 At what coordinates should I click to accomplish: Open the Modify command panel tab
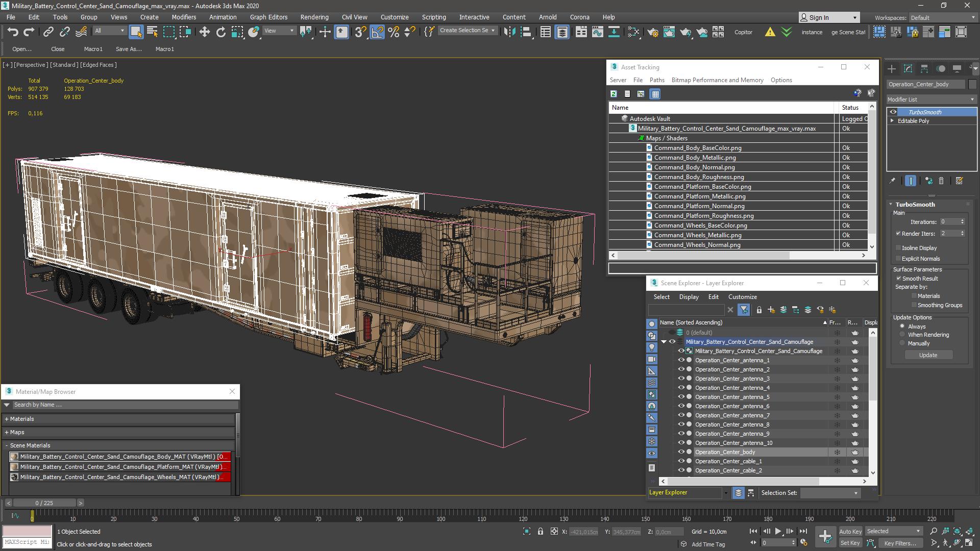click(x=908, y=68)
